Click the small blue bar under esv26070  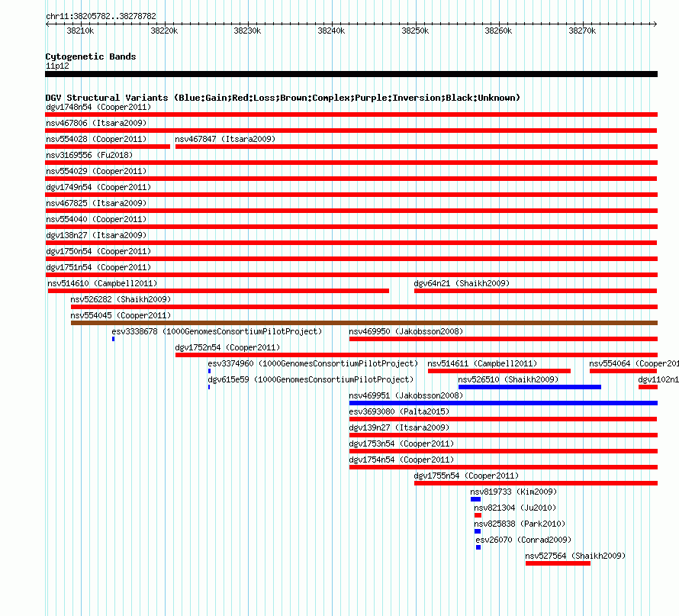[478, 547]
